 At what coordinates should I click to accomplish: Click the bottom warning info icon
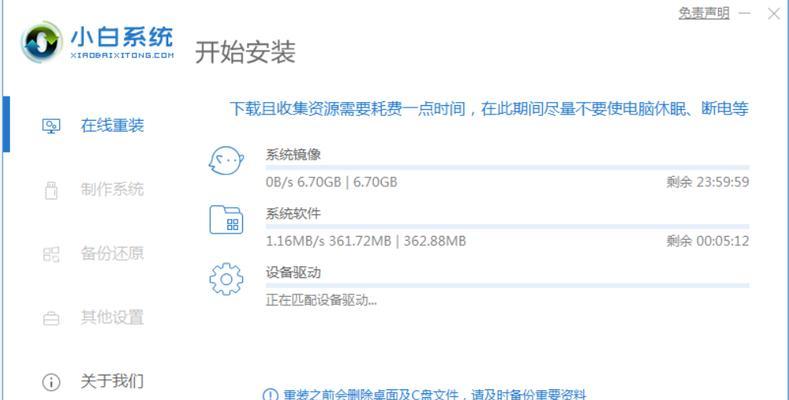270,395
